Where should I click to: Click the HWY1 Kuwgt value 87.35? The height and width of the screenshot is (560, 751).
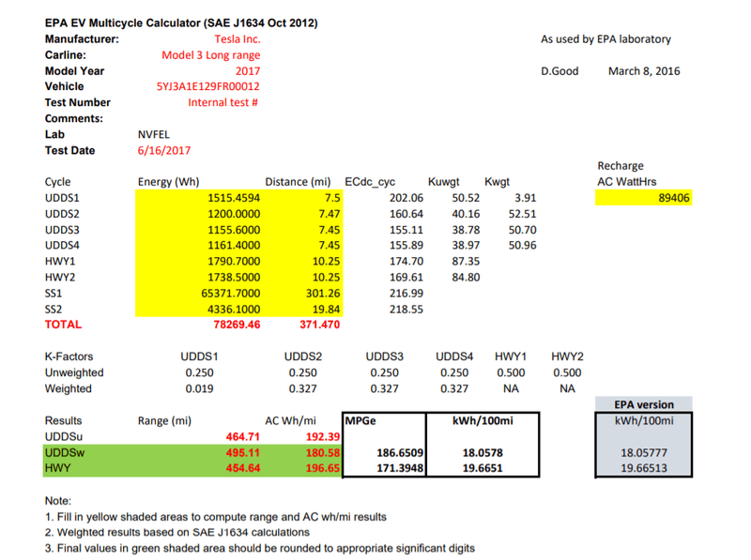[466, 262]
